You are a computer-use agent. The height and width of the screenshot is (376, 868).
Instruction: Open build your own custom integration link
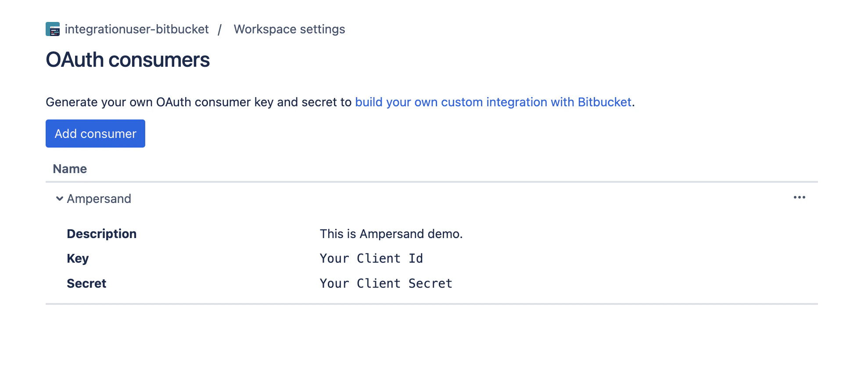pos(492,101)
